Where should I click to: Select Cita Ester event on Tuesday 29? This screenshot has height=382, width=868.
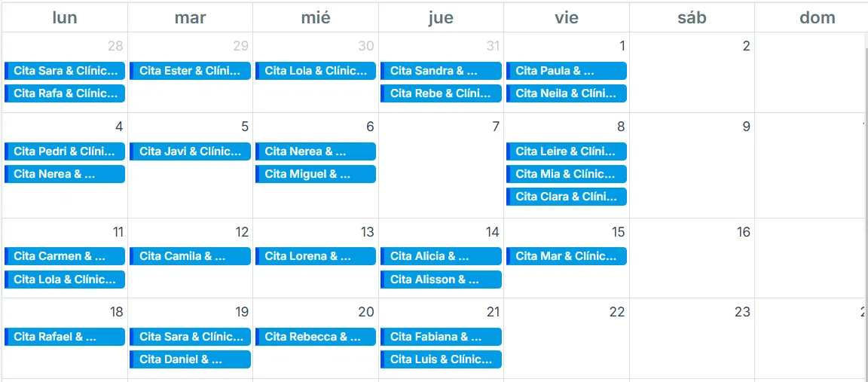pos(190,71)
